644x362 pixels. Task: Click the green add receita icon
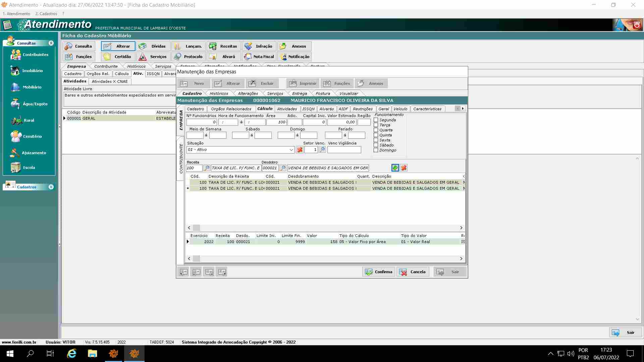pyautogui.click(x=395, y=168)
